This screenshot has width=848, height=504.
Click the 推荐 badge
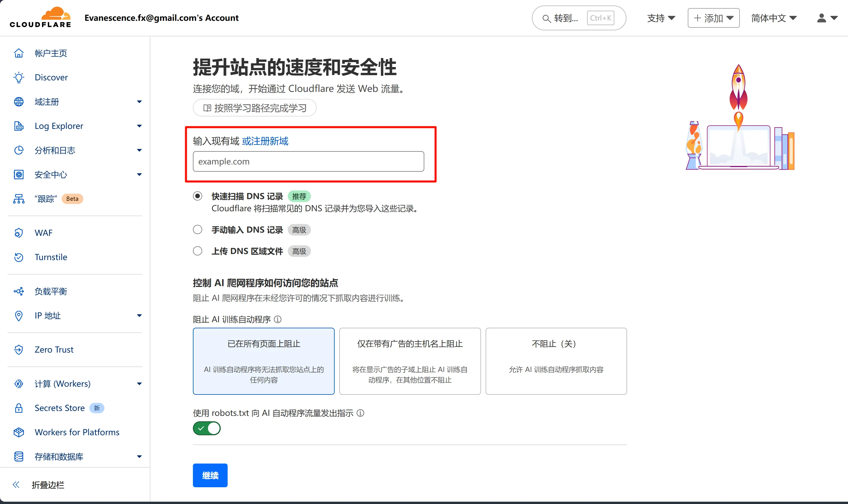tap(299, 196)
